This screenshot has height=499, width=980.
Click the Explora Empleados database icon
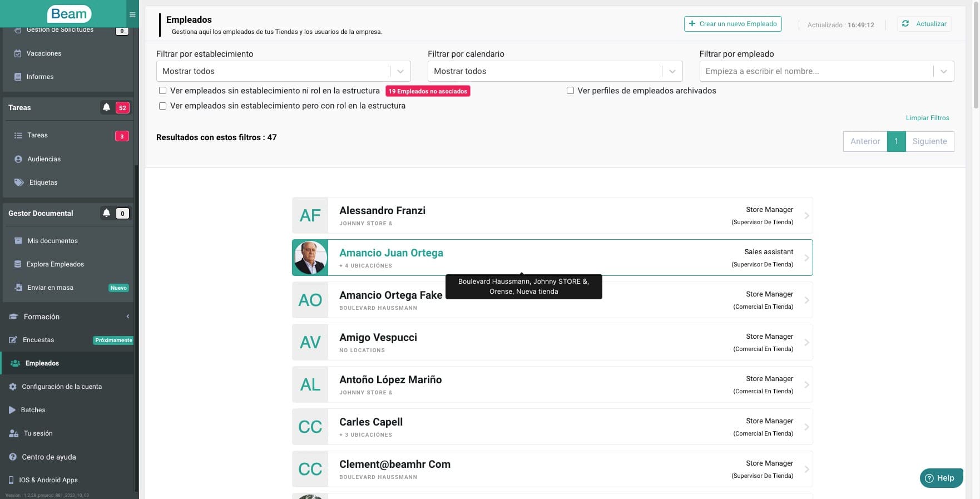click(x=18, y=264)
